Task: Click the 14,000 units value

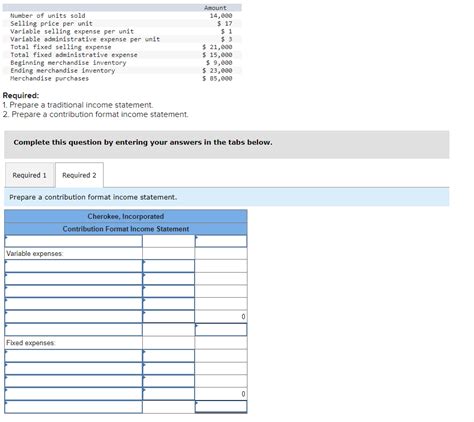Action: point(221,16)
